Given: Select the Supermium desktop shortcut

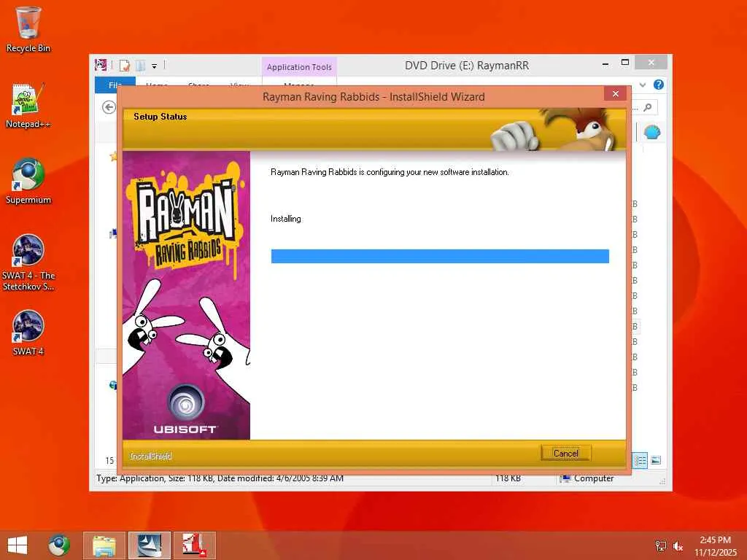Looking at the screenshot, I should click(28, 182).
